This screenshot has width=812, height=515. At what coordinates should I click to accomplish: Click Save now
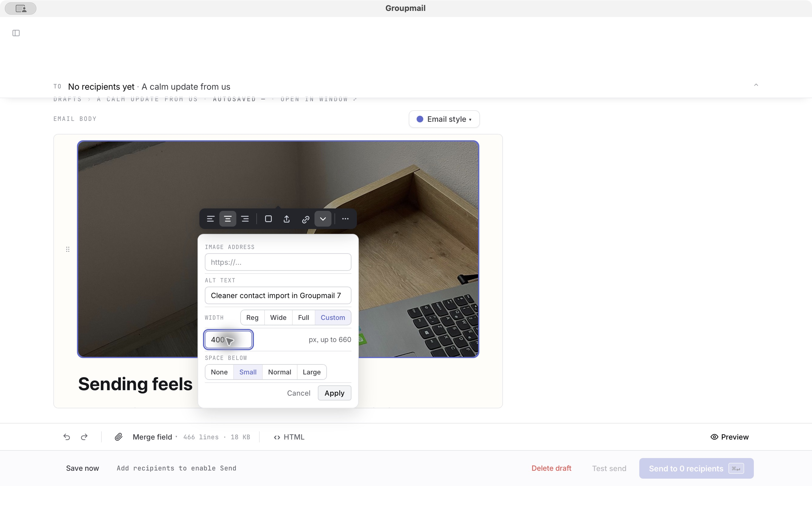pos(83,468)
